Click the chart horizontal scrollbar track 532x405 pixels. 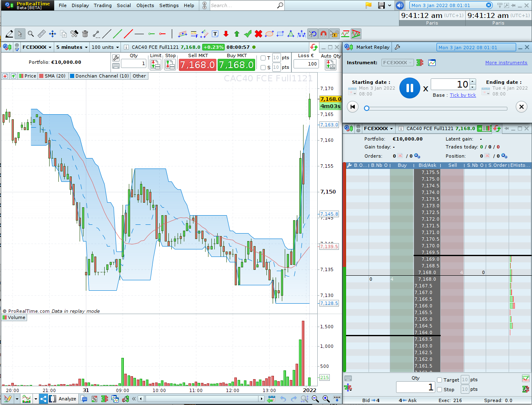(202, 399)
